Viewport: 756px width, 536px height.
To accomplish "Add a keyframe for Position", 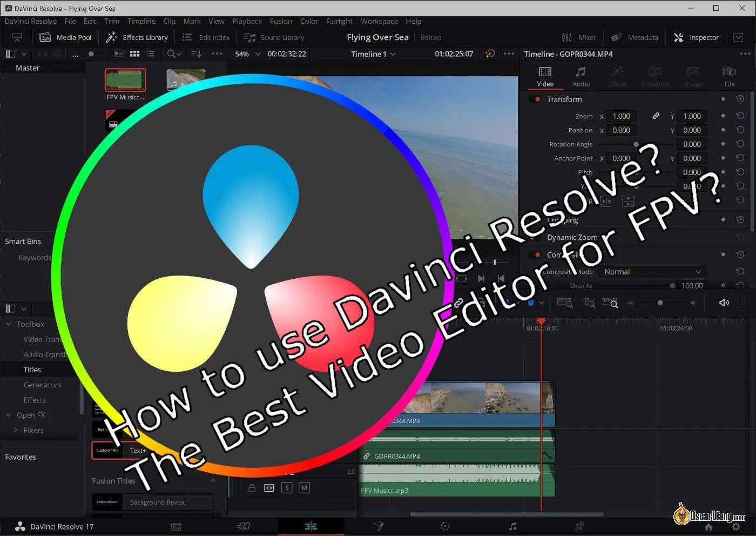I will (x=723, y=130).
